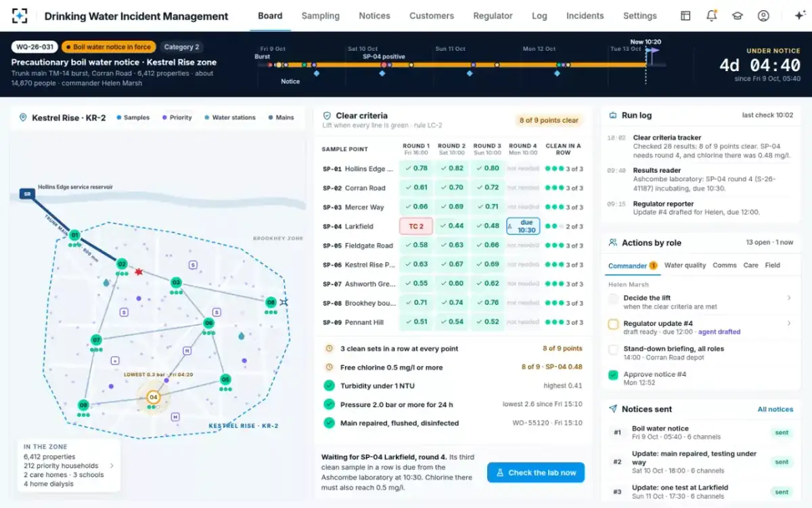Open the training graduation cap icon
Image resolution: width=812 pixels, height=508 pixels.
click(x=738, y=16)
